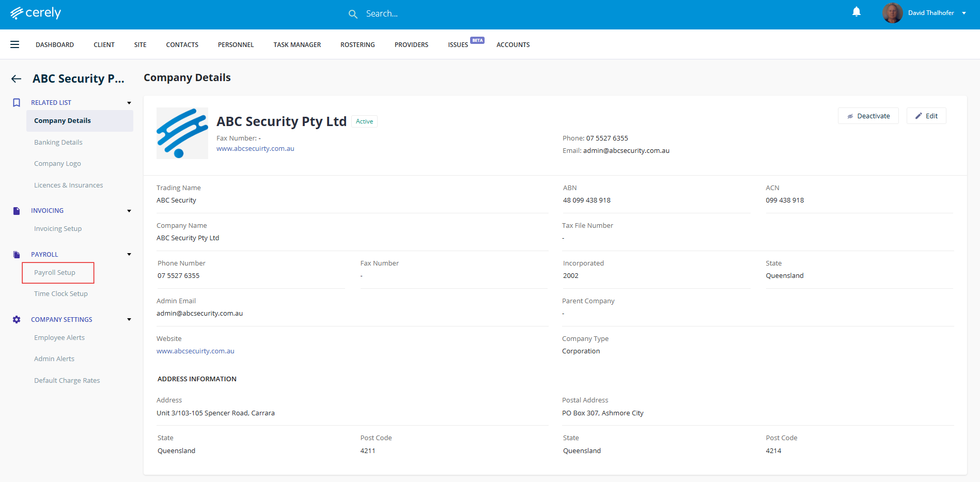Collapse the Company Settings section
The width and height of the screenshot is (980, 482).
129,320
